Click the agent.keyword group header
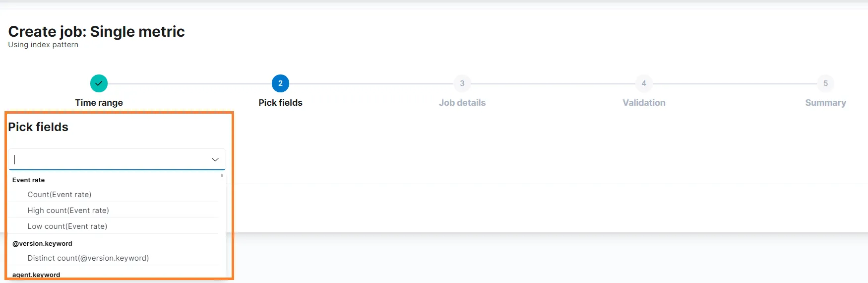 click(36, 275)
